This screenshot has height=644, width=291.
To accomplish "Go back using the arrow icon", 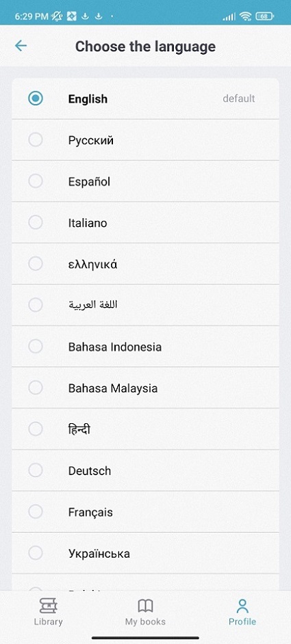I will [x=21, y=46].
